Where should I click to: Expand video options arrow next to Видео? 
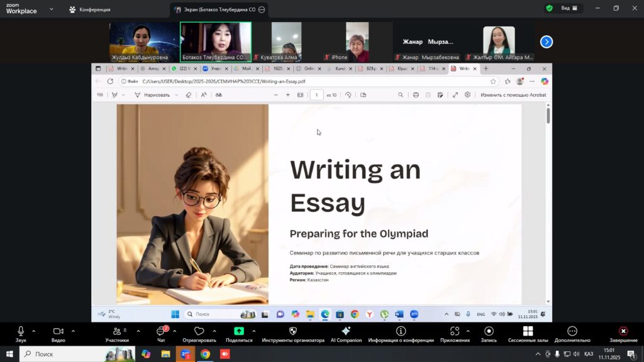click(73, 331)
